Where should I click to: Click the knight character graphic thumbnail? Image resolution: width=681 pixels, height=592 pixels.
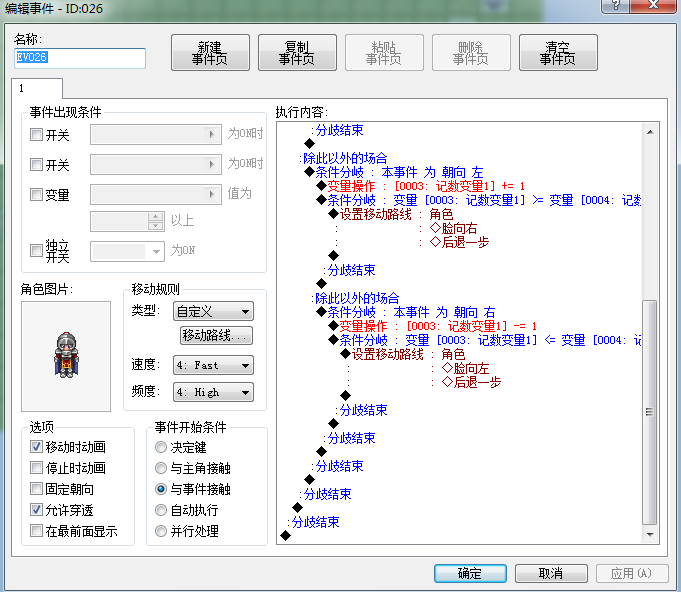(x=66, y=356)
